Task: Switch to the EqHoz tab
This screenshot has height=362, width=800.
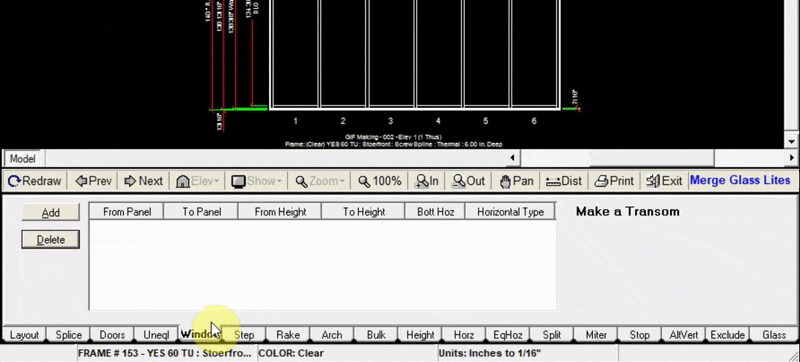Action: pos(508,335)
